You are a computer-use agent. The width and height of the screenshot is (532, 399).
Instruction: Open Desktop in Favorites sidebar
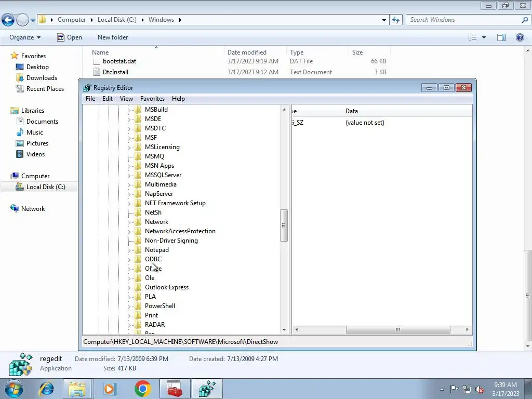coord(37,67)
